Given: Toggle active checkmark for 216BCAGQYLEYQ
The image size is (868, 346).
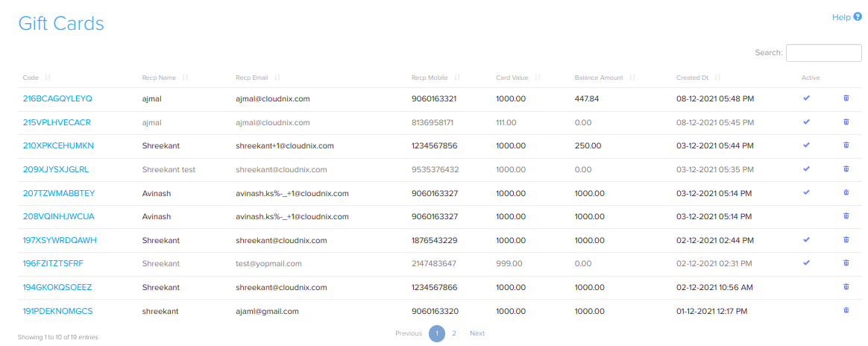Looking at the screenshot, I should coord(807,98).
